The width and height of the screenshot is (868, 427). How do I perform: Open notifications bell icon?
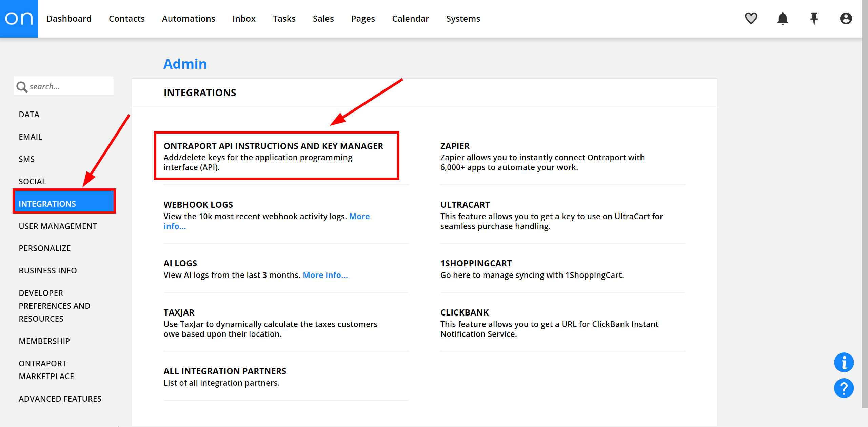click(783, 19)
